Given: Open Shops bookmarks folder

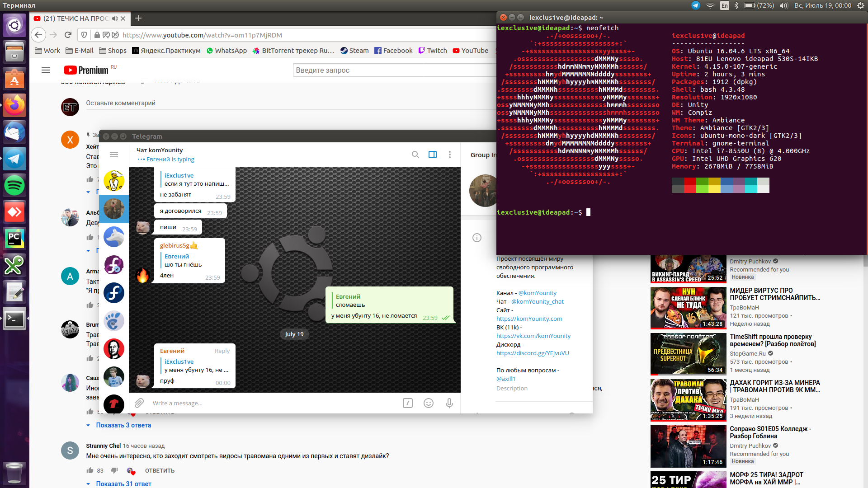Looking at the screenshot, I should click(x=113, y=51).
